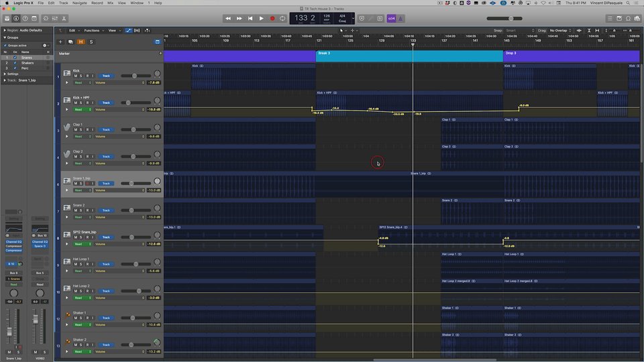Open Kick + HPF automation mode Read menu

point(82,109)
